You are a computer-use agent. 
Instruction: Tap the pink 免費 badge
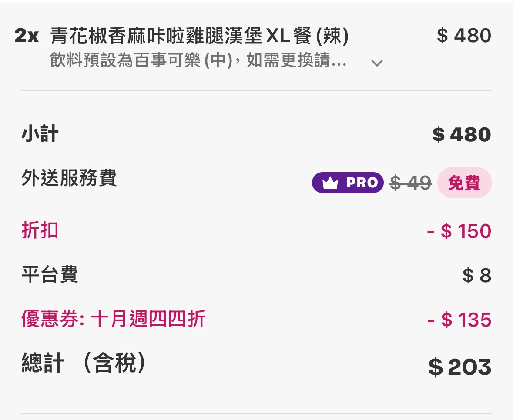click(464, 183)
